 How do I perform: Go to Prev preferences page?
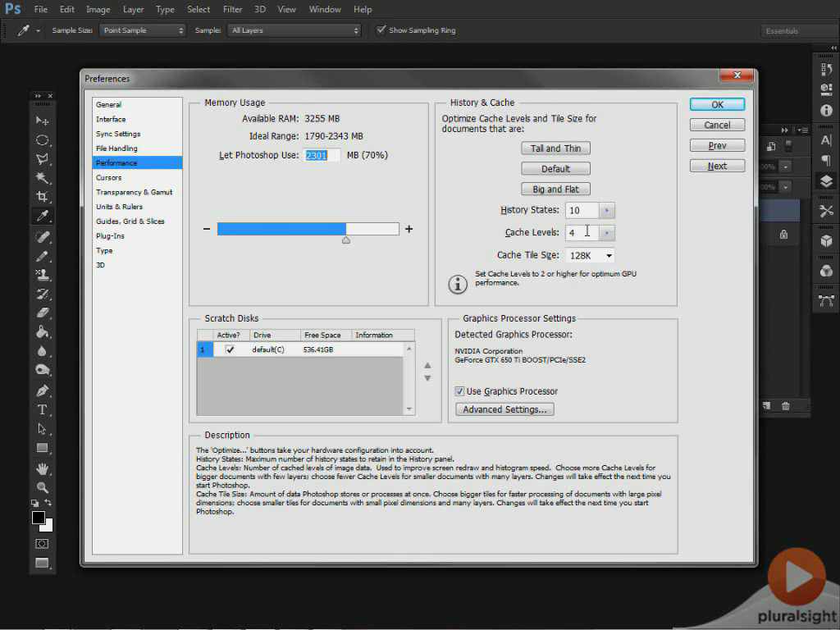point(717,146)
